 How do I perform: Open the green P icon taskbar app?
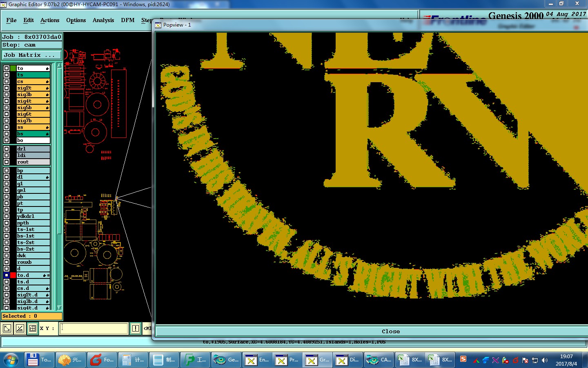(195, 360)
